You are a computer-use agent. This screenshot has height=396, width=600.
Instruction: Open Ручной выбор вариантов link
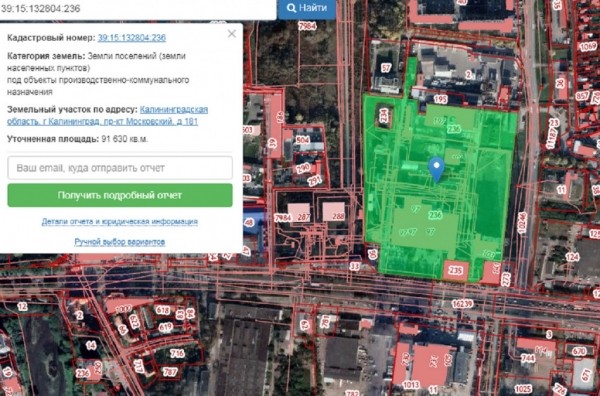[x=120, y=242]
